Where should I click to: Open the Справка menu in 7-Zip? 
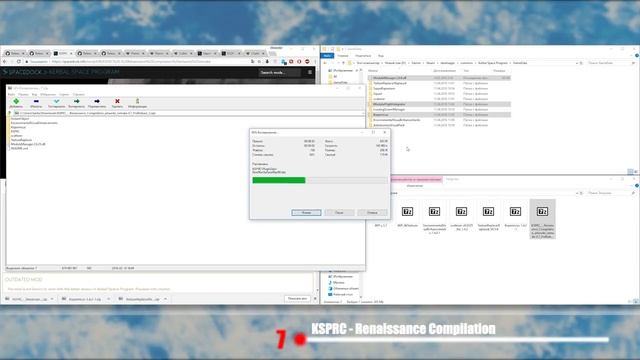78,94
